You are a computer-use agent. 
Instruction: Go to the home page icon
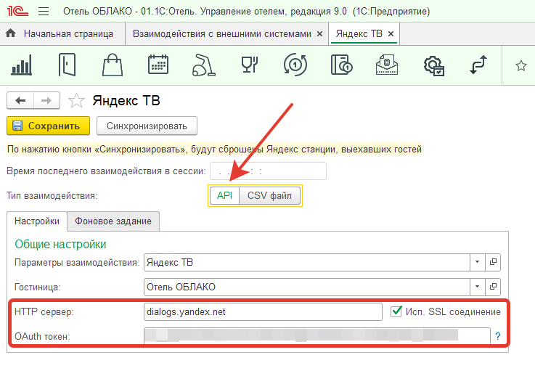pos(11,33)
